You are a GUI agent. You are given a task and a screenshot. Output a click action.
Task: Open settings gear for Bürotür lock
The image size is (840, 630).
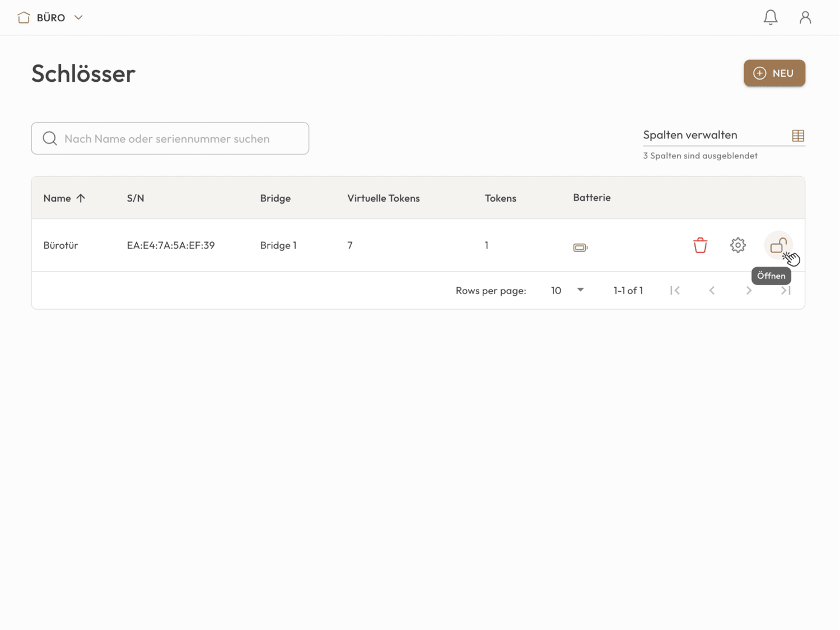point(738,245)
